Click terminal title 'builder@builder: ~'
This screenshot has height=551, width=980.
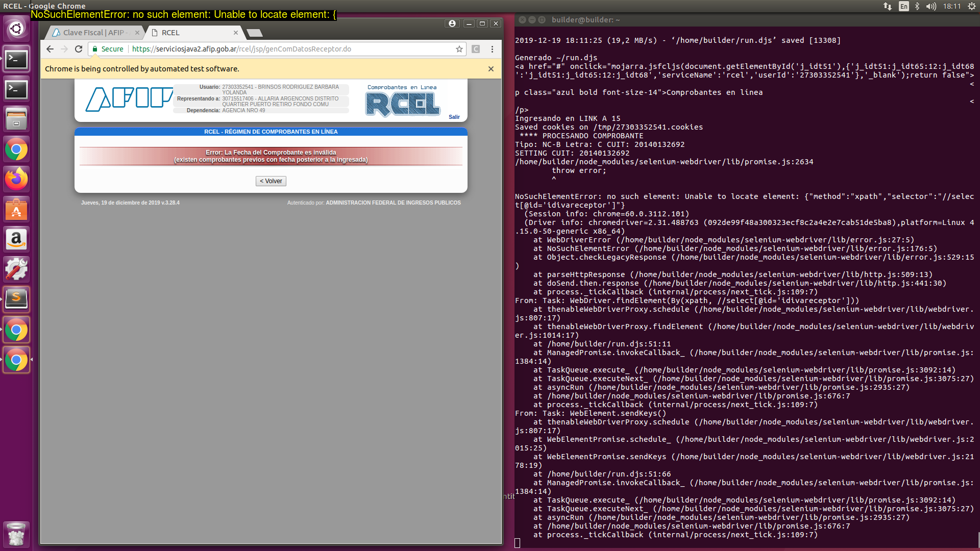(585, 20)
